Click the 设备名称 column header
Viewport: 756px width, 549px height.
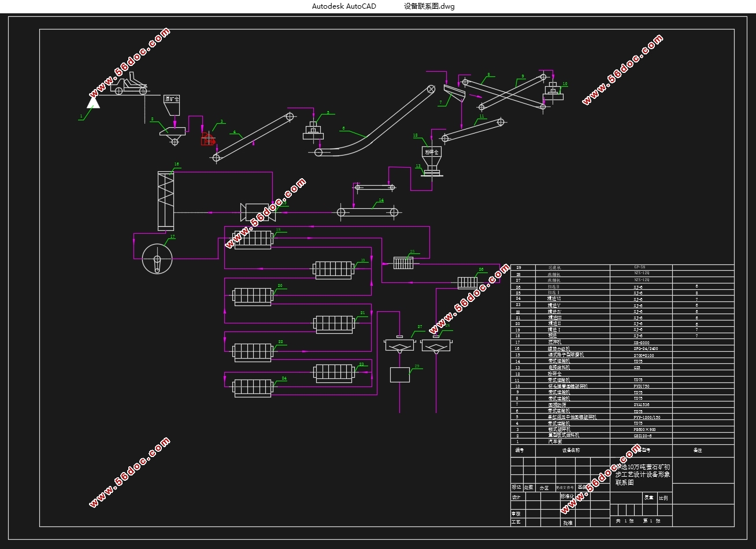pos(570,450)
